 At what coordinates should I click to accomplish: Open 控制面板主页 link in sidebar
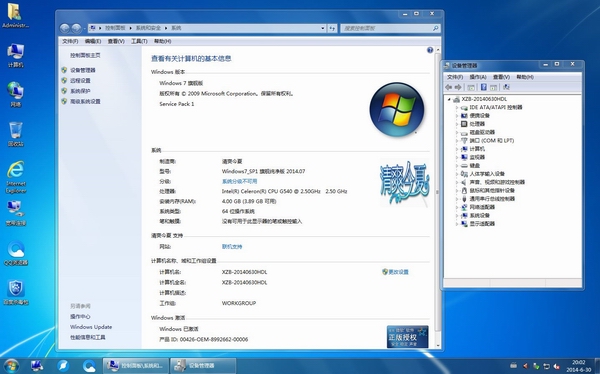tap(85, 56)
